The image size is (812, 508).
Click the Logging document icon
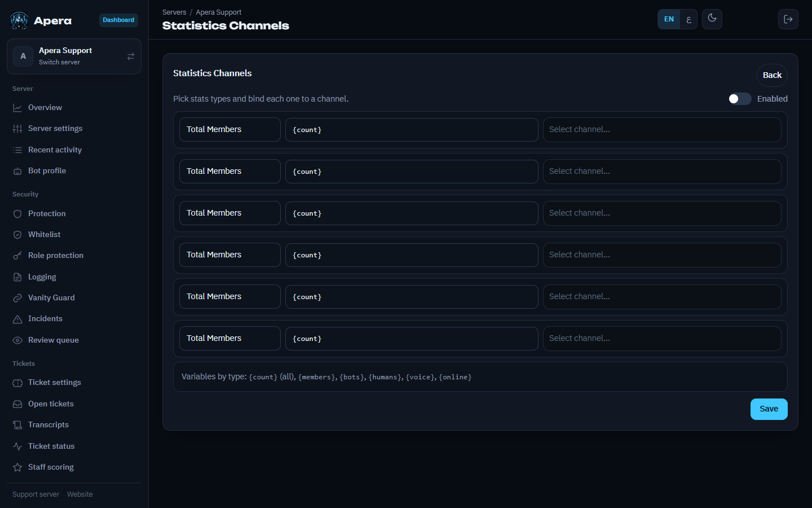click(17, 277)
